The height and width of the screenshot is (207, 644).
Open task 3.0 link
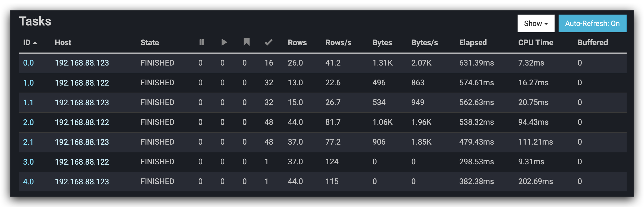28,162
